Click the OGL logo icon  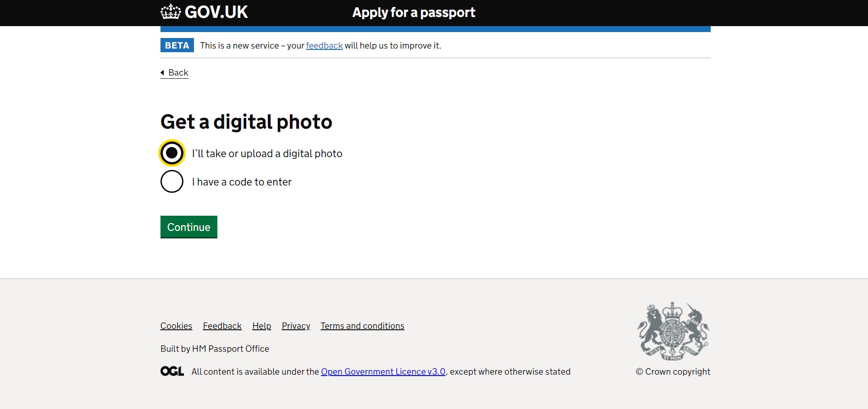(x=172, y=371)
